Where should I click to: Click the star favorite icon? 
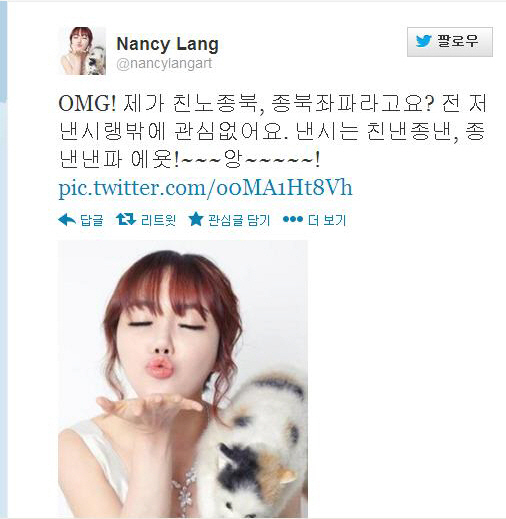[196, 219]
